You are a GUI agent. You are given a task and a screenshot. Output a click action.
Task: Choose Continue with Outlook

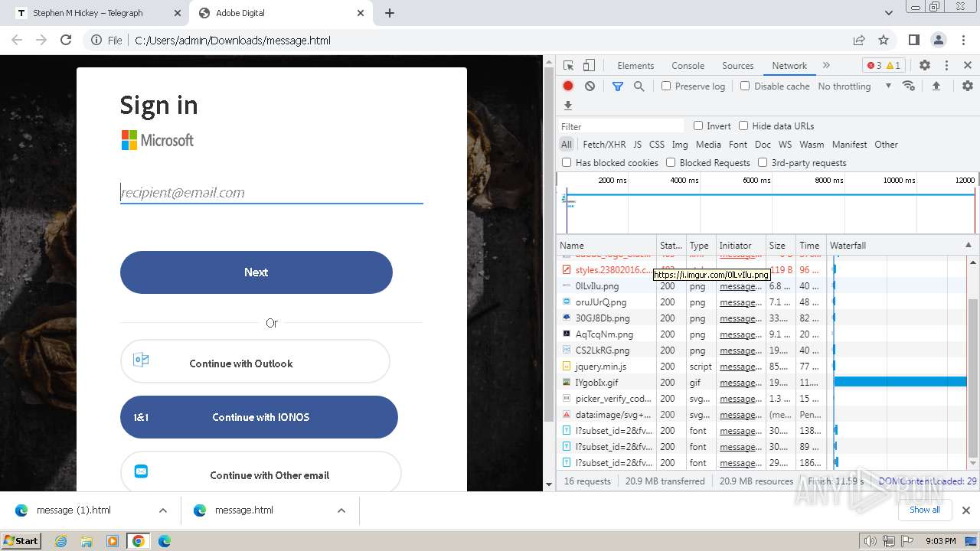click(x=255, y=362)
